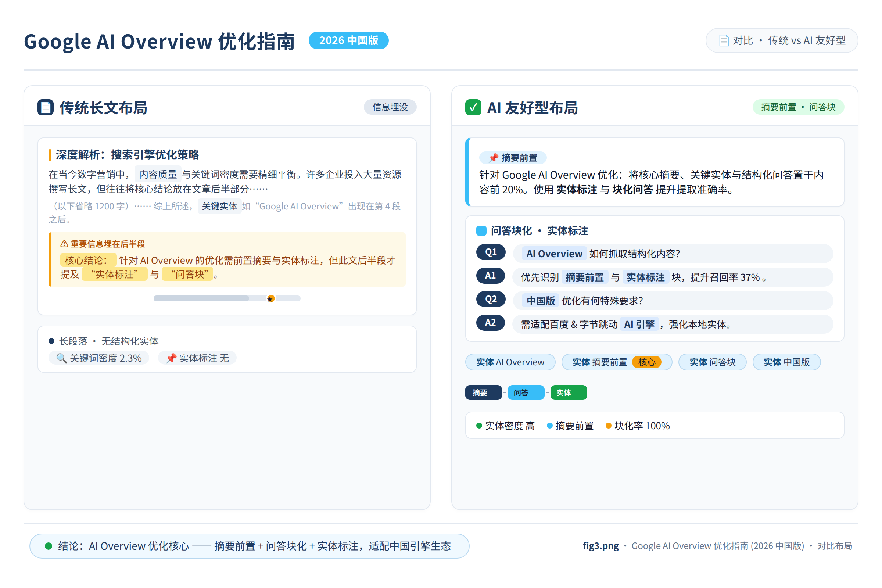The width and height of the screenshot is (882, 588).
Task: Click the 实体 摘要前置 chip
Action: point(617,362)
